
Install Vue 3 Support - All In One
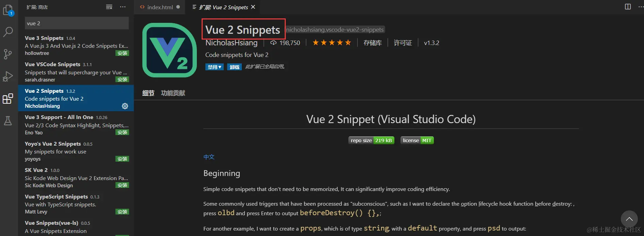point(122,132)
